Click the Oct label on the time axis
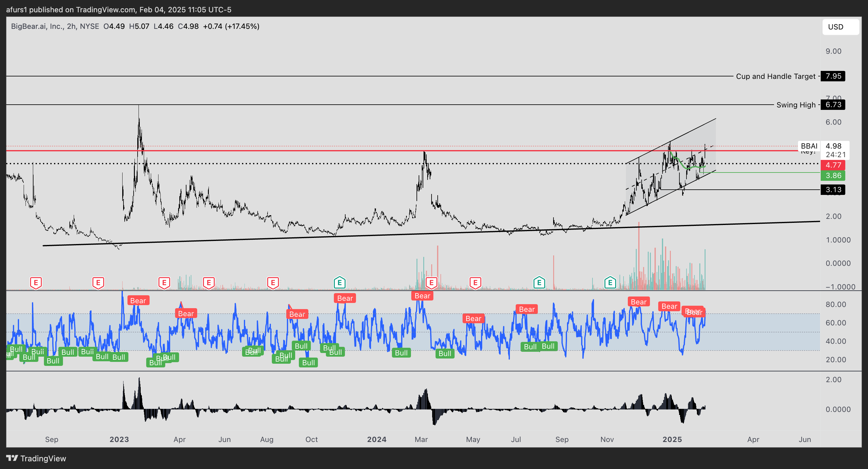The image size is (868, 469). (312, 439)
